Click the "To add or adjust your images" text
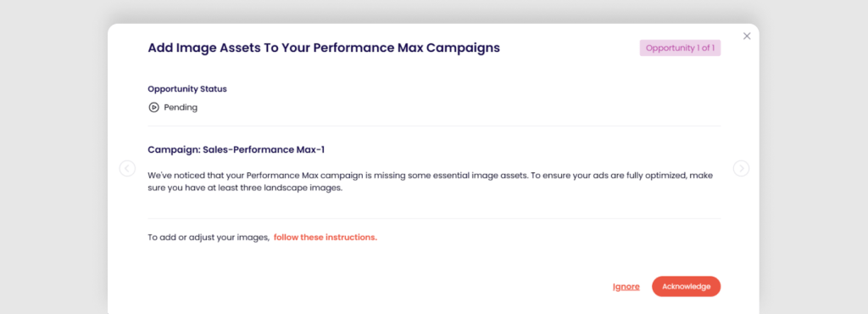Screen dimensions: 868x314 [x=209, y=238]
